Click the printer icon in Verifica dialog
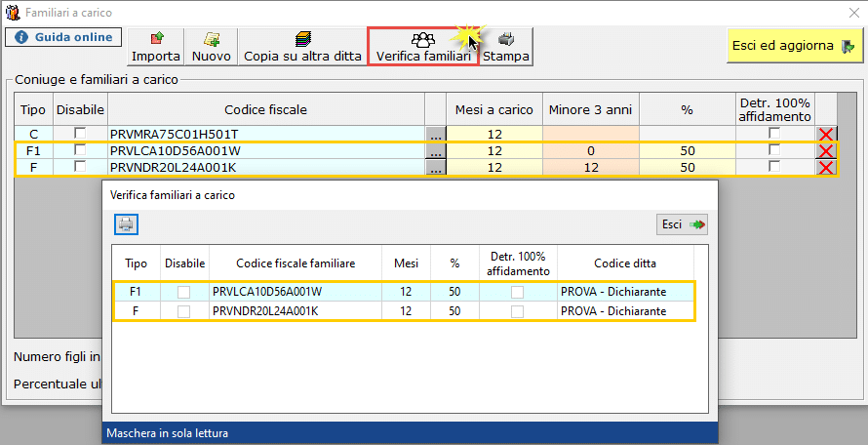The height and width of the screenshot is (445, 868). coord(126,224)
